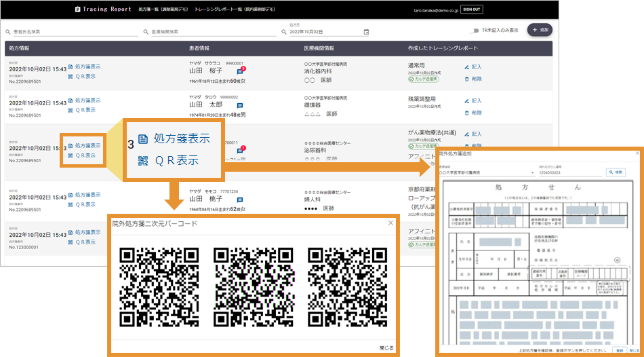Click pencil icon for がん薬物療法(共通) 記入

(466, 134)
